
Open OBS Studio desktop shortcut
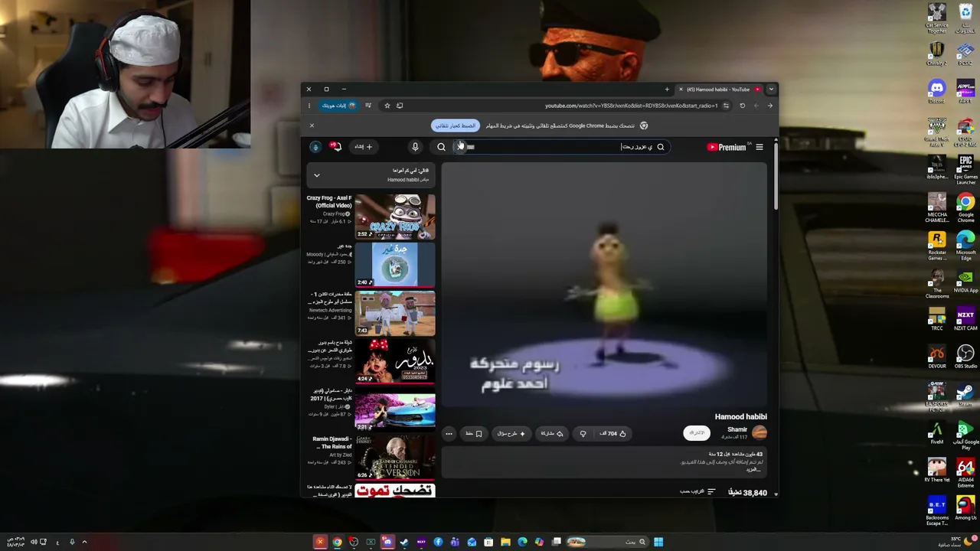pos(965,357)
